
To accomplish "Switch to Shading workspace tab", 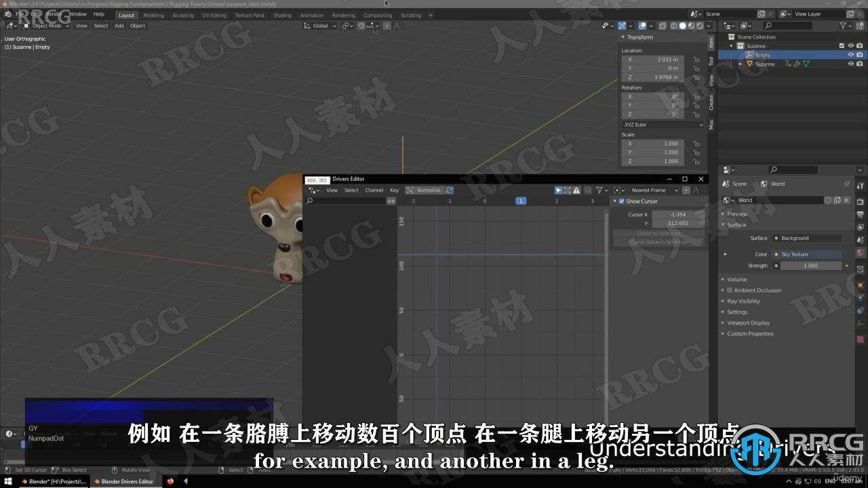I will [x=282, y=15].
